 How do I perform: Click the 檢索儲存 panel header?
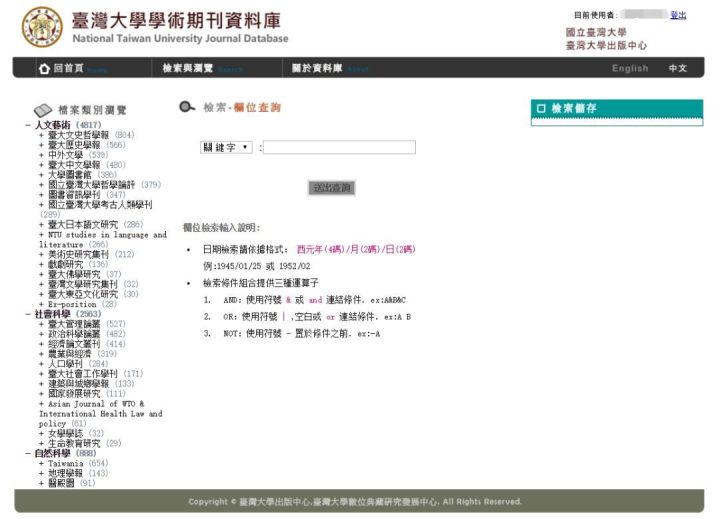(617, 109)
